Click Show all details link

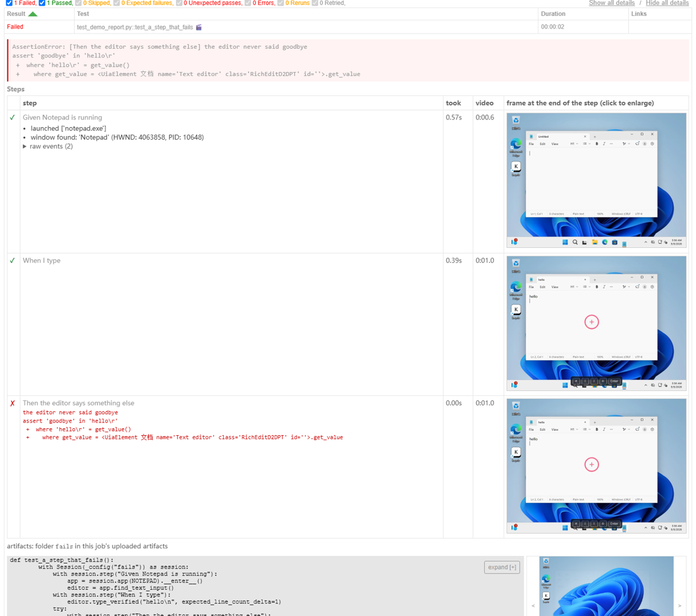coord(612,3)
